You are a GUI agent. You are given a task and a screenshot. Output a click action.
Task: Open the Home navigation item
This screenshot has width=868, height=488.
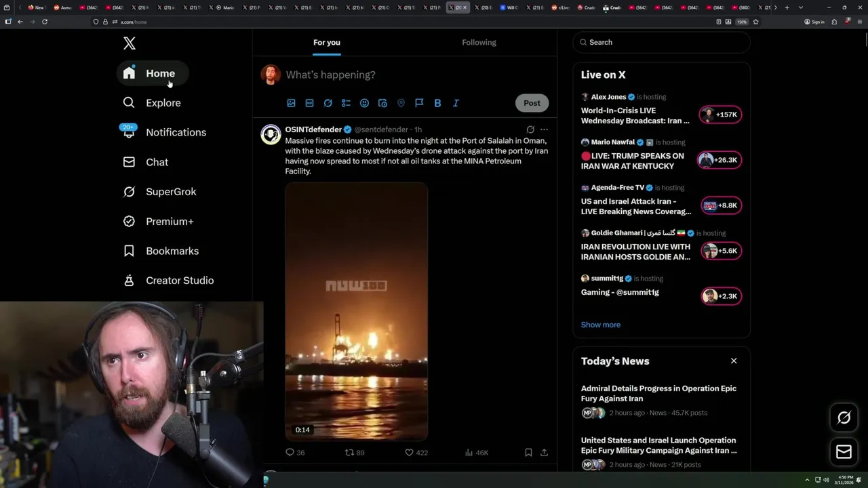click(x=153, y=73)
